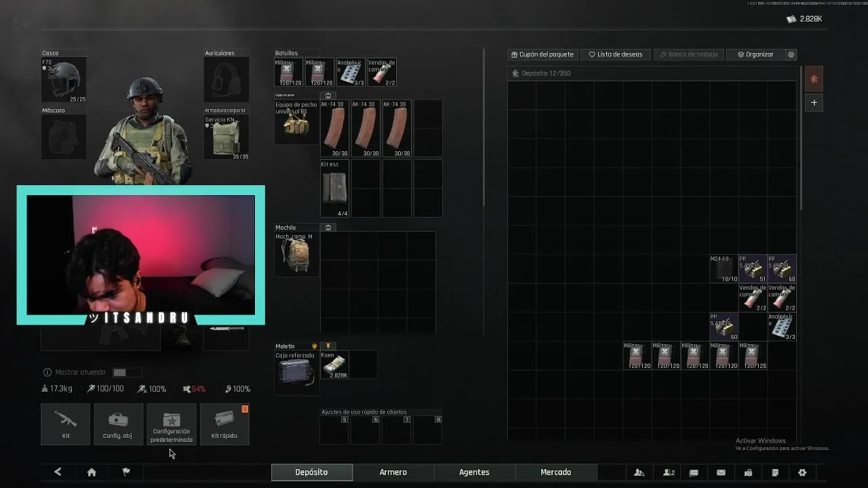The image size is (868, 488).
Task: Select the Koen cash stack 2.828K
Action: (x=334, y=365)
